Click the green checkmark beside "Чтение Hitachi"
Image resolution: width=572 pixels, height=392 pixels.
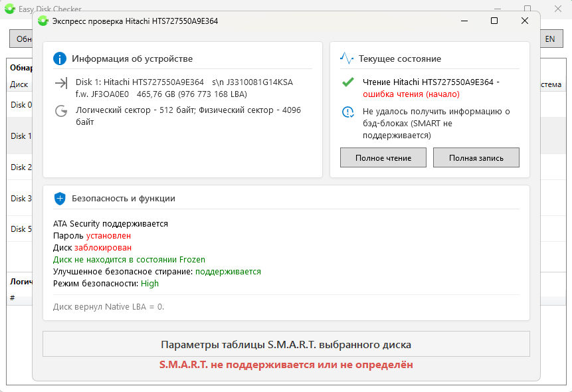(x=347, y=82)
